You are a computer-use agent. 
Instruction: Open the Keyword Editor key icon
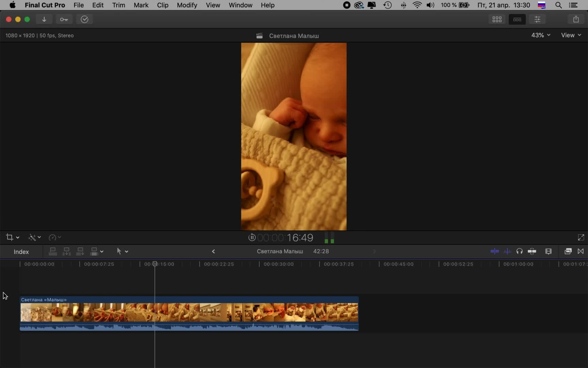point(64,19)
